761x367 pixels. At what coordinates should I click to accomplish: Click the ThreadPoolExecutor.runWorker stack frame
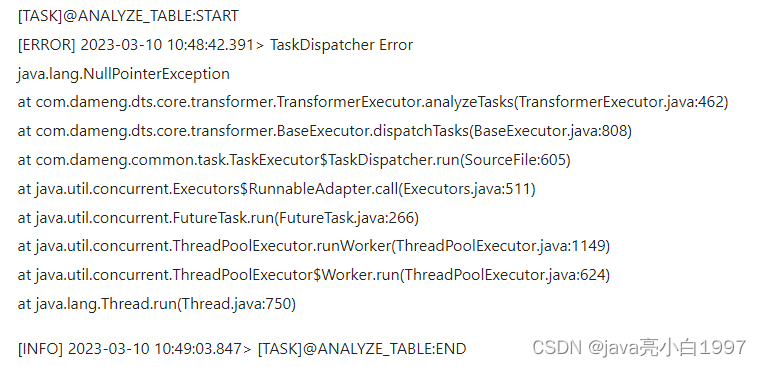314,246
